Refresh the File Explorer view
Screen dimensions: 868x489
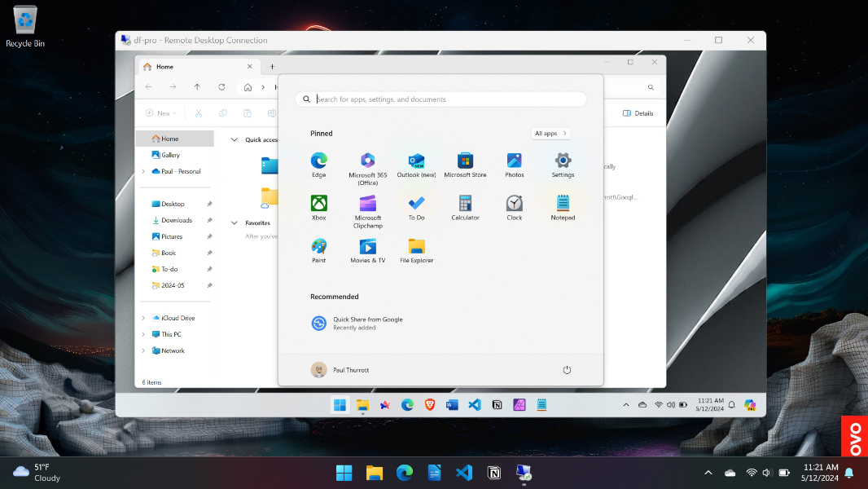point(221,87)
